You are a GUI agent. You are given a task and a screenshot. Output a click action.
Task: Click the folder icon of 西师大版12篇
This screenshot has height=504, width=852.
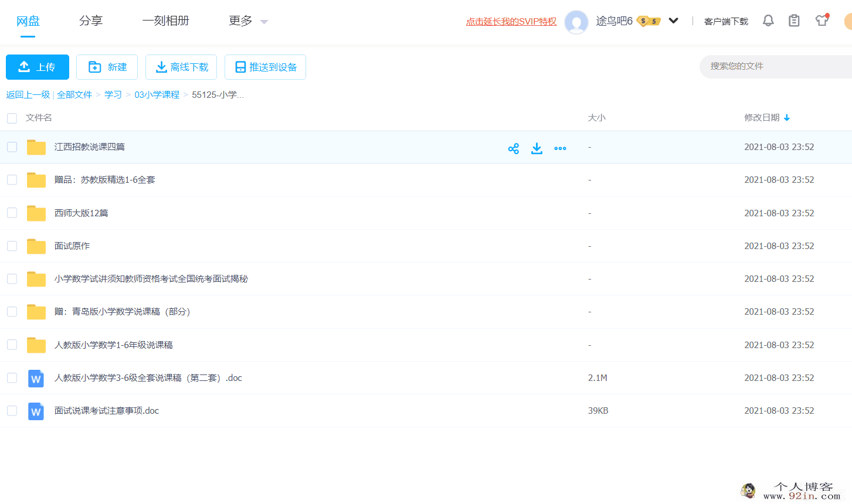(x=36, y=213)
